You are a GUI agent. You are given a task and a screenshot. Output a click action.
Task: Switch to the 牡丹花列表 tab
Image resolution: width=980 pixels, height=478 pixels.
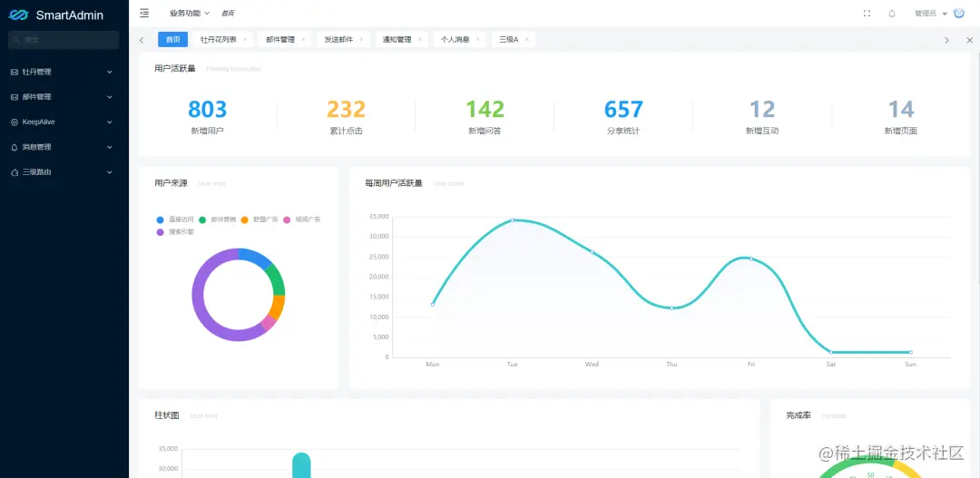tap(218, 39)
